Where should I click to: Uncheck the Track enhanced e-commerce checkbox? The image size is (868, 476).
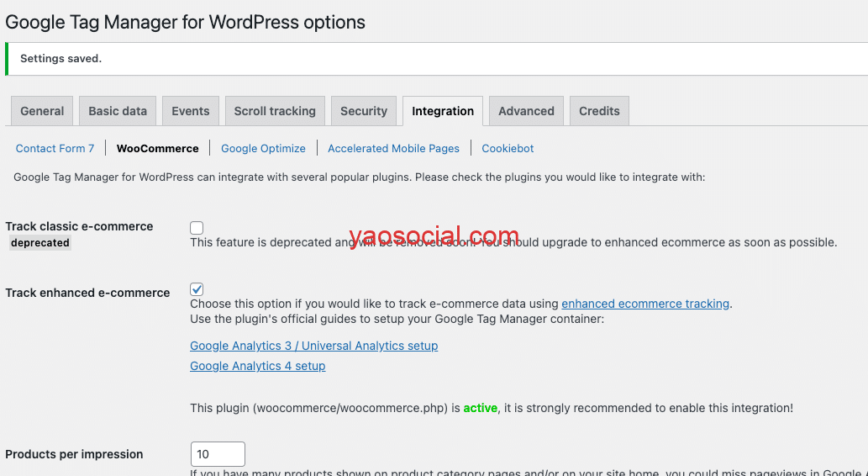click(x=197, y=289)
